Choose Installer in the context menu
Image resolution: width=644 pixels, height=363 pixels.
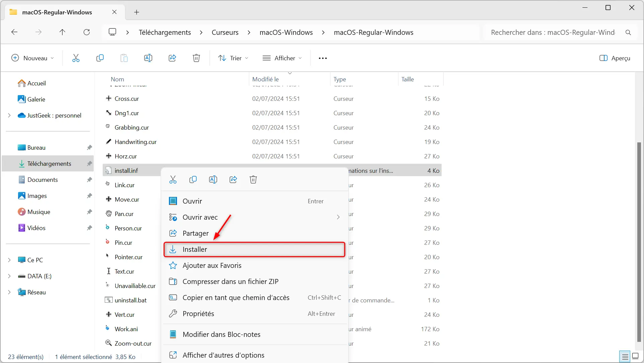tap(255, 249)
